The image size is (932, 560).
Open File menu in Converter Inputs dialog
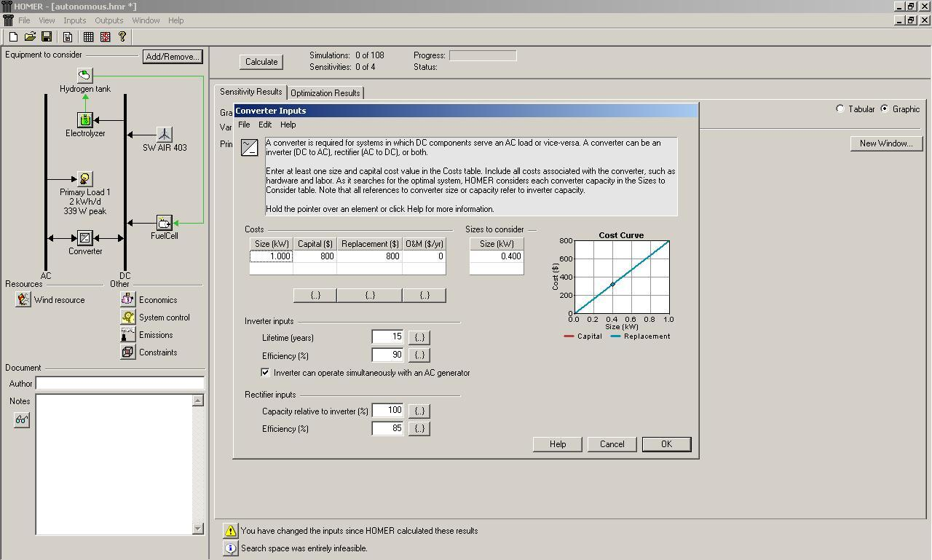coord(244,125)
